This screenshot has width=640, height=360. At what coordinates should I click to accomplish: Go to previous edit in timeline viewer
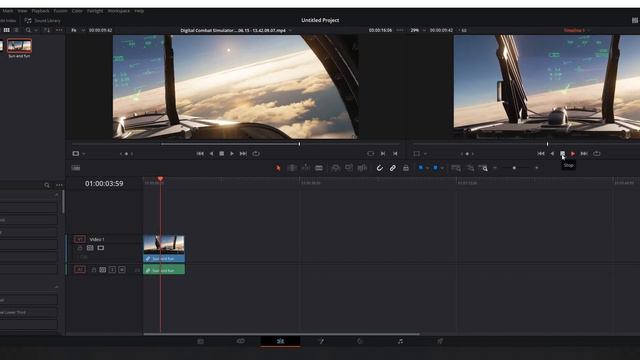(541, 153)
